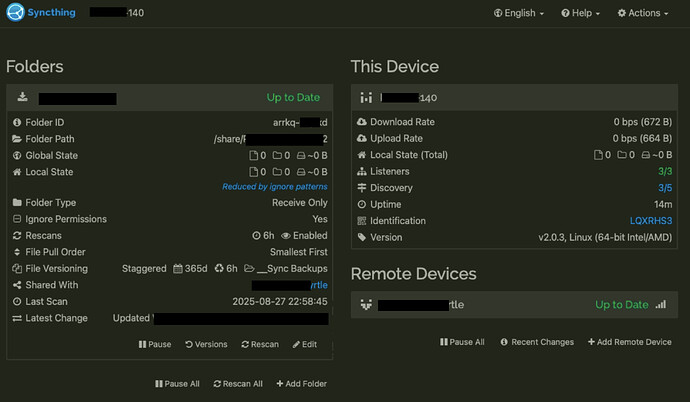Open the Reduced by ignore patterns link
690x402 pixels.
click(x=275, y=186)
